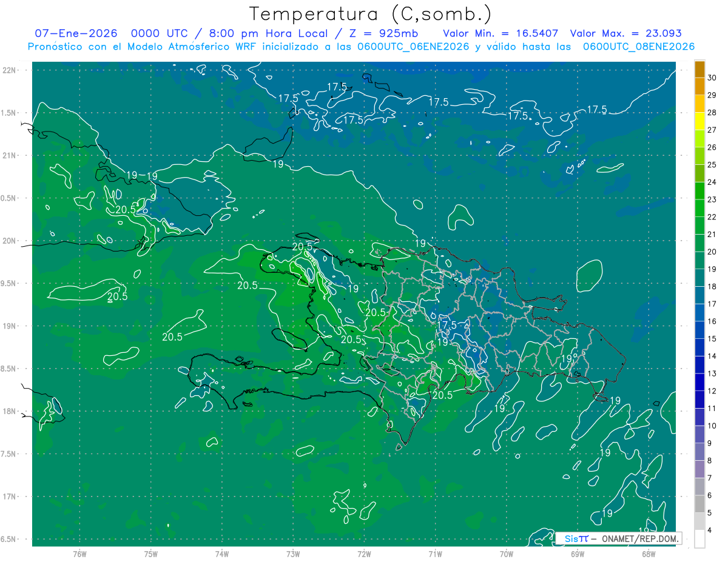The height and width of the screenshot is (562, 728).
Task: Click the 'Valor Min. = 16.5407' text
Action: tap(500, 33)
